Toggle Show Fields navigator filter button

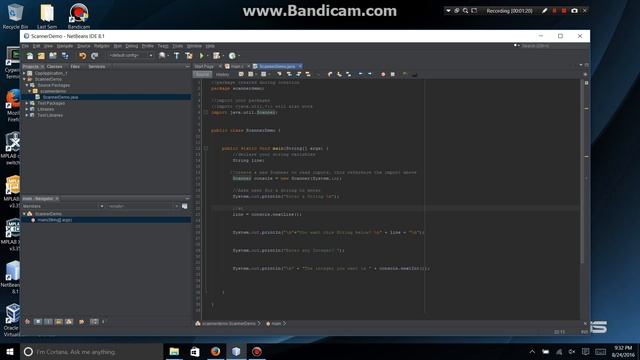coord(38,322)
